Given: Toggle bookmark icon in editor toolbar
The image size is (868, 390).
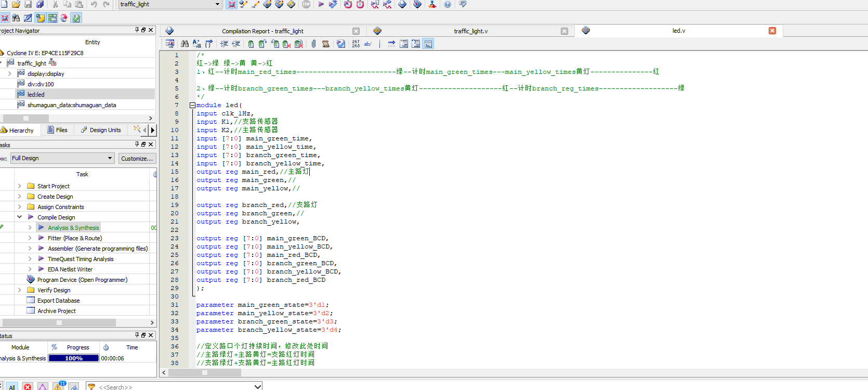Looking at the screenshot, I should click(251, 44).
